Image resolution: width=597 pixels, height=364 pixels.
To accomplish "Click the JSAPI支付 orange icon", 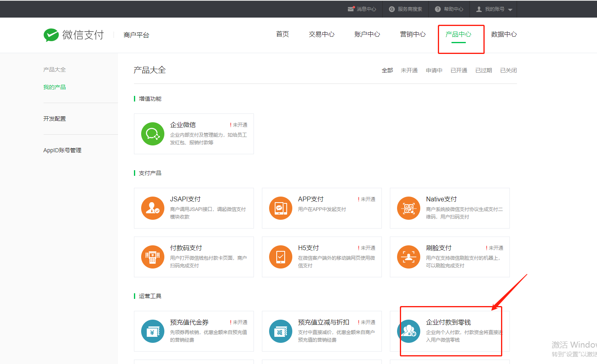I will tap(153, 208).
